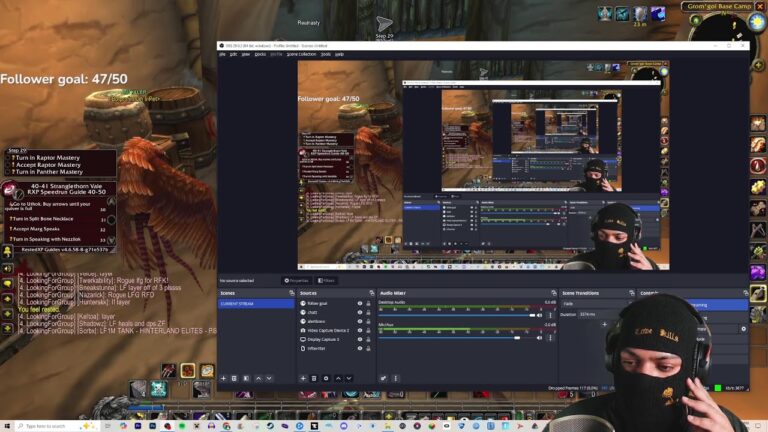Click Accept Raptor Mastery quest step
The width and height of the screenshot is (768, 432).
coord(49,165)
